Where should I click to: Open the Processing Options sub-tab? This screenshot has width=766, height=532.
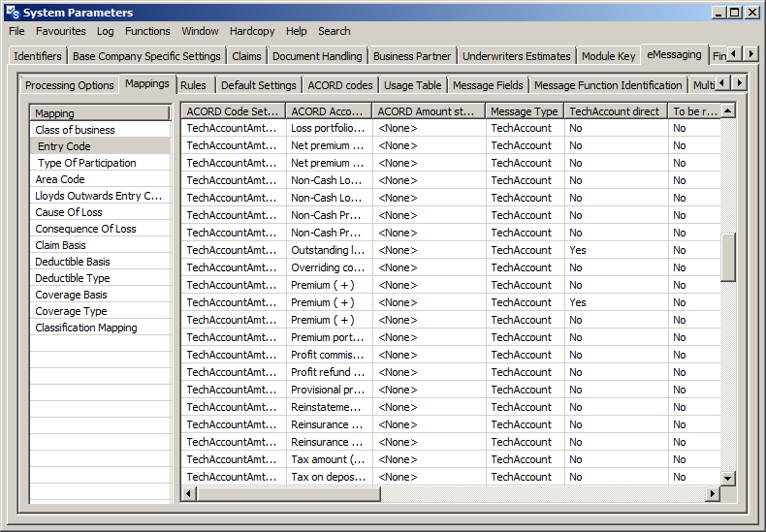click(x=70, y=85)
